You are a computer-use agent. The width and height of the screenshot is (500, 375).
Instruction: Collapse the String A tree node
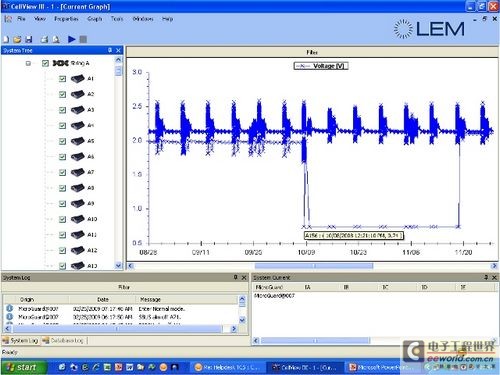coord(28,63)
